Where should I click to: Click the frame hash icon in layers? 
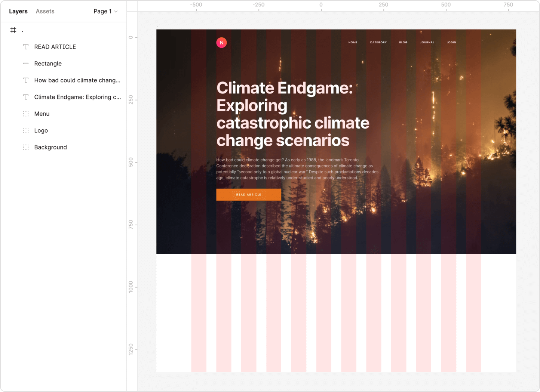point(13,30)
